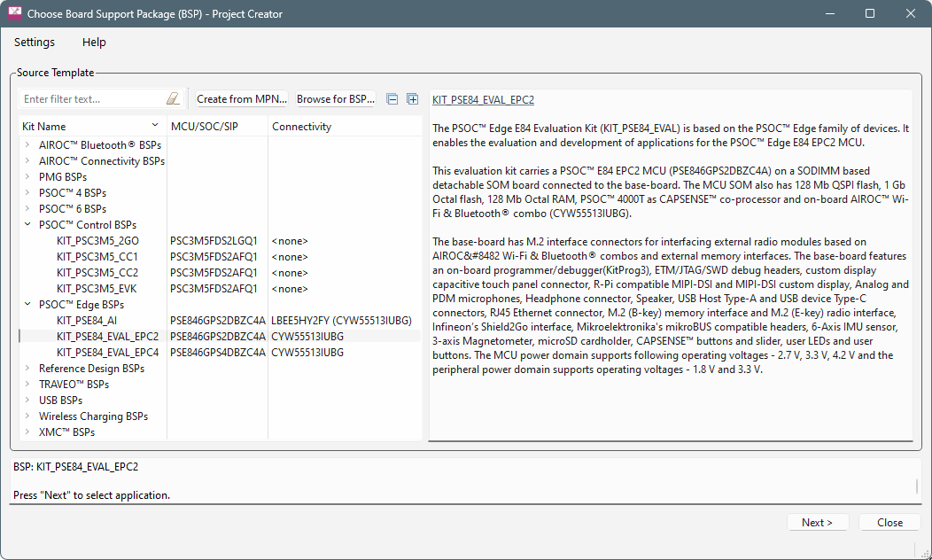Click in the filter text field

click(x=92, y=99)
